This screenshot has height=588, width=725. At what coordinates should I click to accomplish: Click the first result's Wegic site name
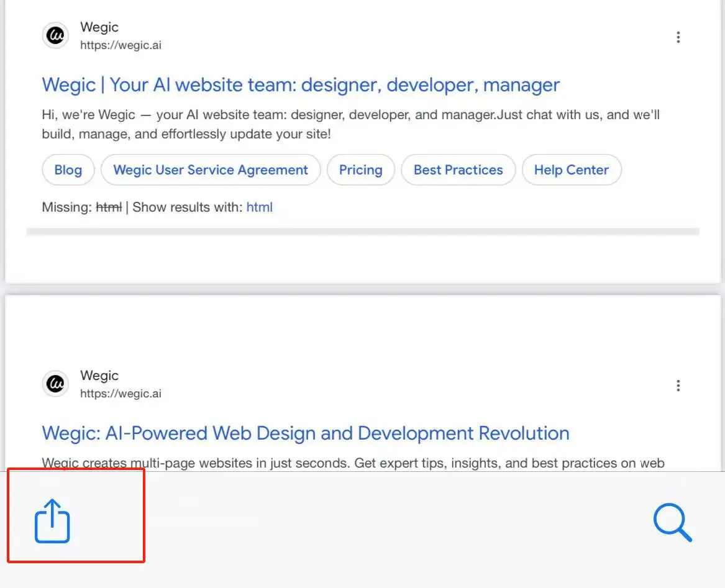99,27
